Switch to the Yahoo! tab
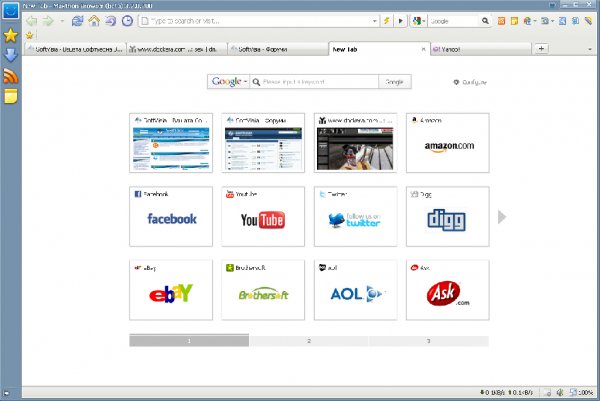 (481, 49)
